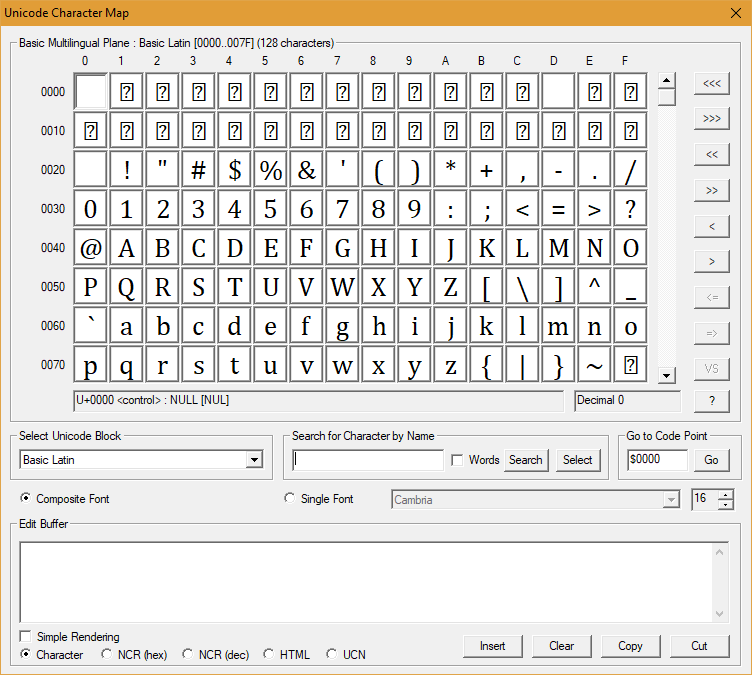Select the lowercase g cell
This screenshot has width=752, height=675.
tap(342, 326)
